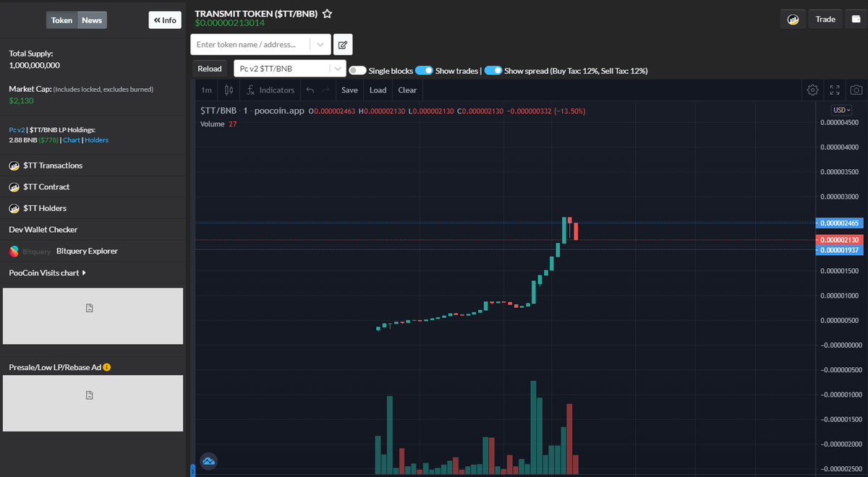Open the Pc v2 link
Screen dimensions: 868x477
click(x=16, y=129)
